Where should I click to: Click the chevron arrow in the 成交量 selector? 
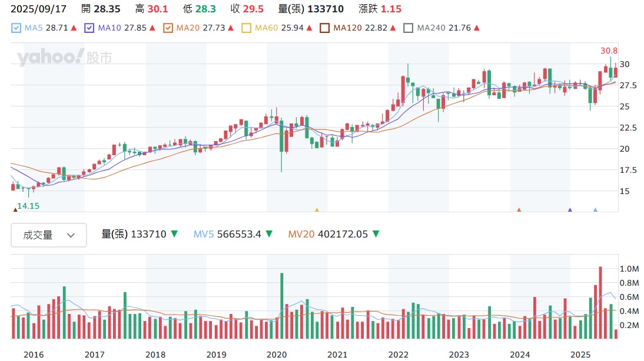[71, 235]
